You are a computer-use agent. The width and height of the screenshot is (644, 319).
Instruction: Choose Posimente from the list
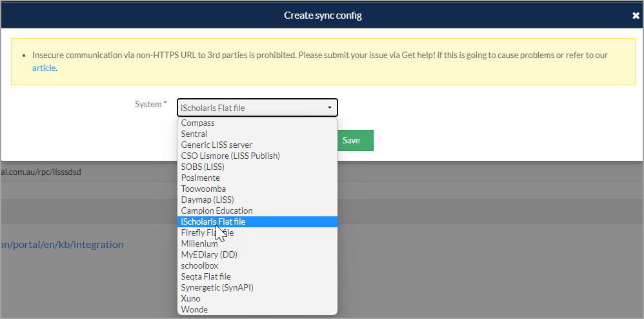point(257,178)
